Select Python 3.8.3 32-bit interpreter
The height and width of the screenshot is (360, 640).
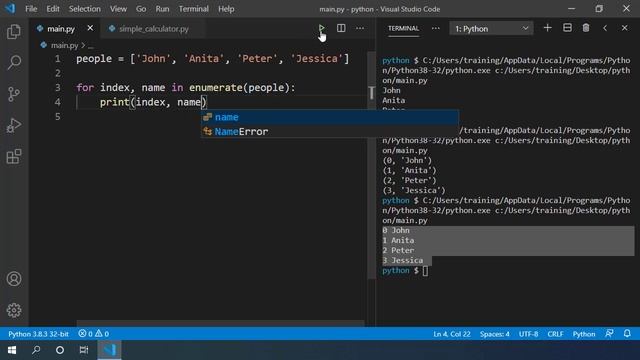coord(38,333)
